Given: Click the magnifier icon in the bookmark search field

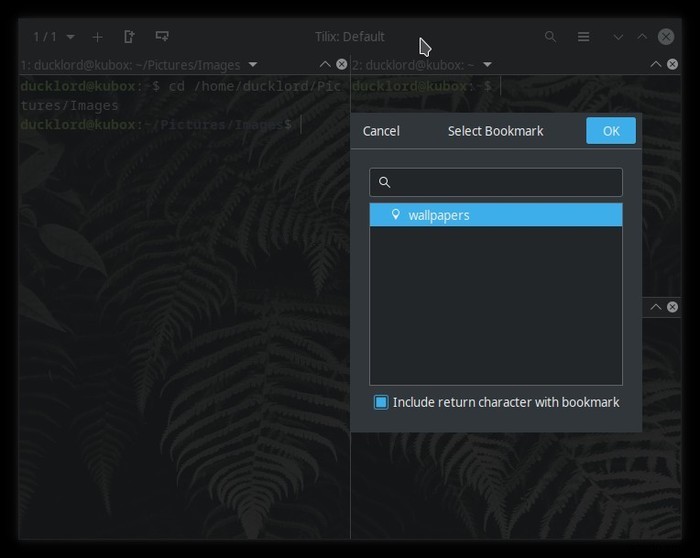Looking at the screenshot, I should click(384, 182).
